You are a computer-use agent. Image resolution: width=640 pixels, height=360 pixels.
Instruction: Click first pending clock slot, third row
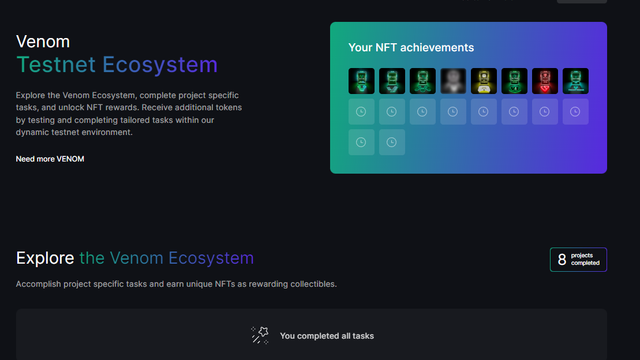pos(361,142)
